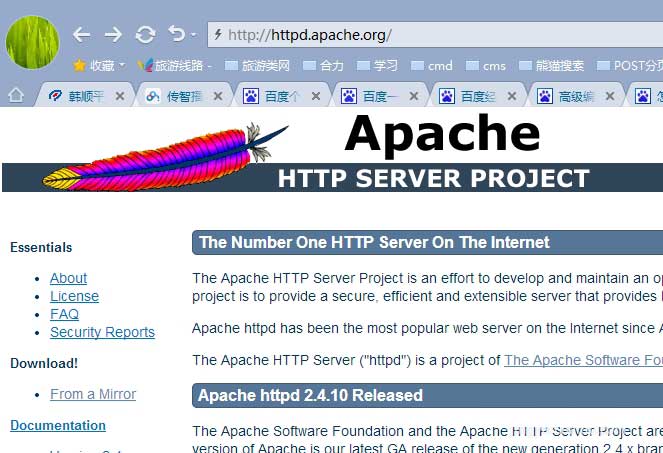The height and width of the screenshot is (453, 663).
Task: Go back with the back arrow
Action: click(81, 35)
